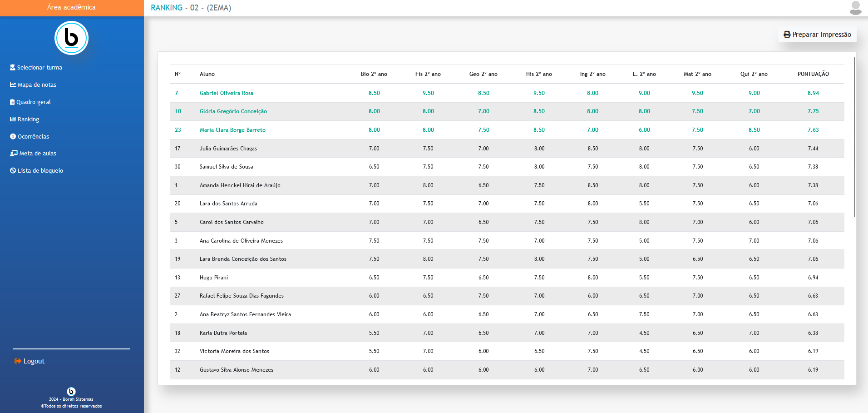Select student Victoria Moreira dos Santos

tap(234, 351)
